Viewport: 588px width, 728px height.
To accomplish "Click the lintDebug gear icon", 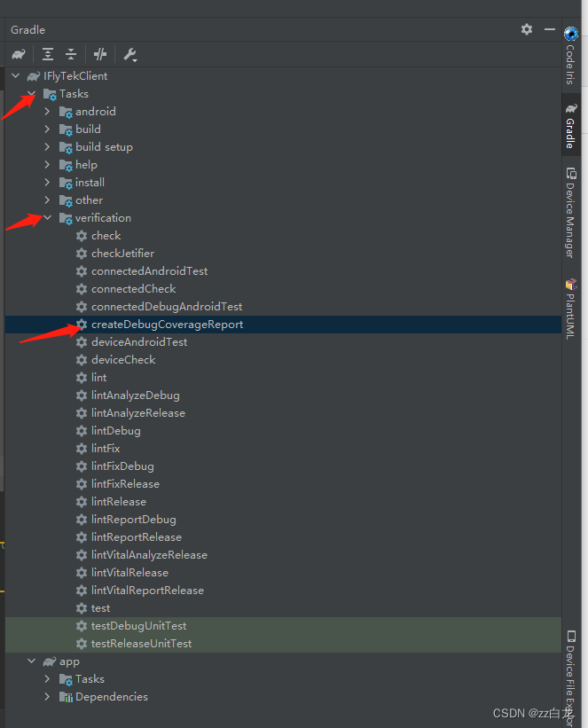I will click(x=82, y=431).
